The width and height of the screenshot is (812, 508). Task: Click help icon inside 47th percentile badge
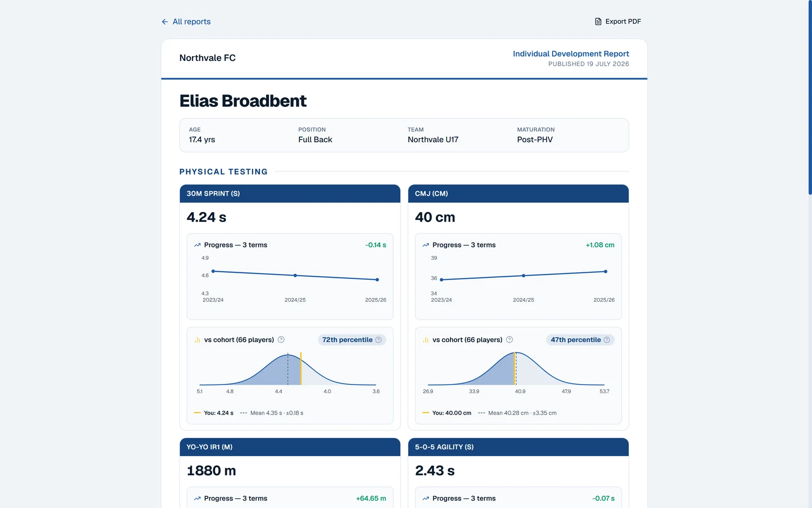[606, 340]
